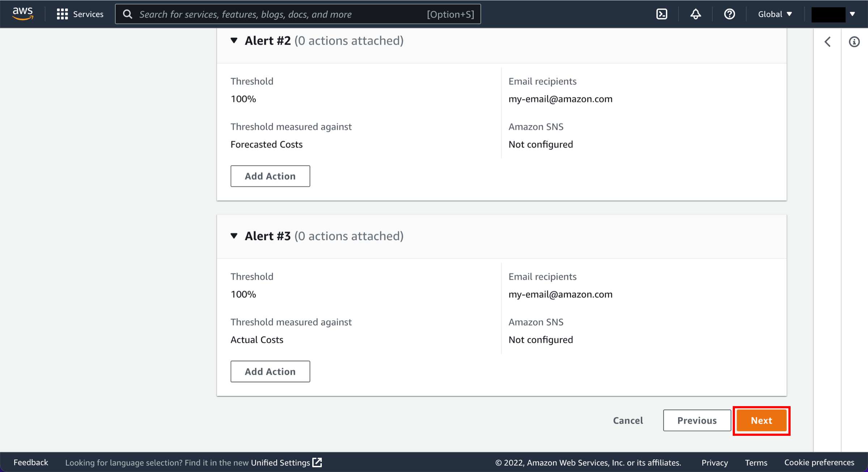The image size is (868, 472).
Task: Click the search bar icon
Action: [x=128, y=14]
